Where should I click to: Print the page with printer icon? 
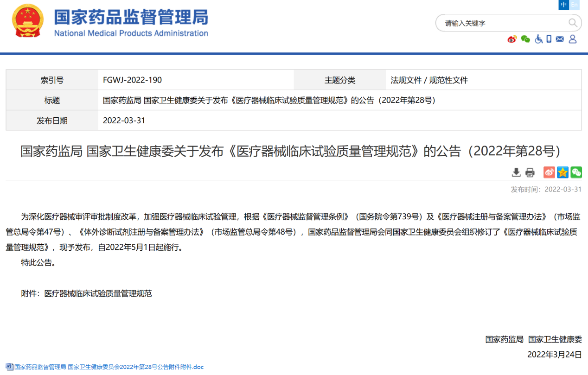(530, 172)
